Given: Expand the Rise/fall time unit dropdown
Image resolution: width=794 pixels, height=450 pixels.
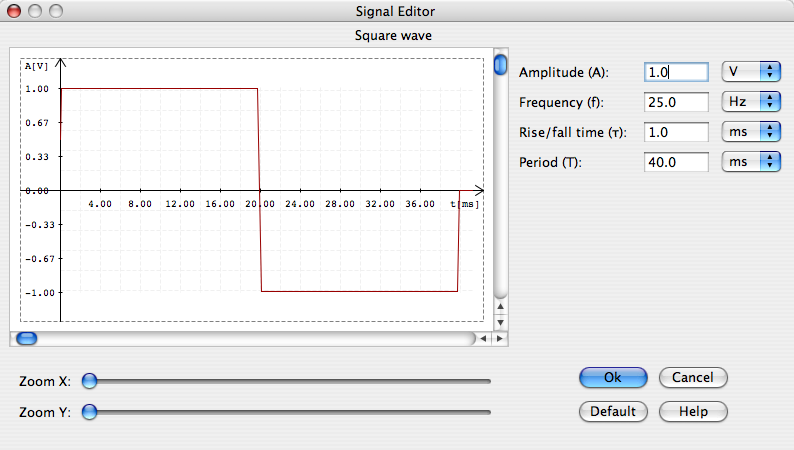Looking at the screenshot, I should [750, 132].
